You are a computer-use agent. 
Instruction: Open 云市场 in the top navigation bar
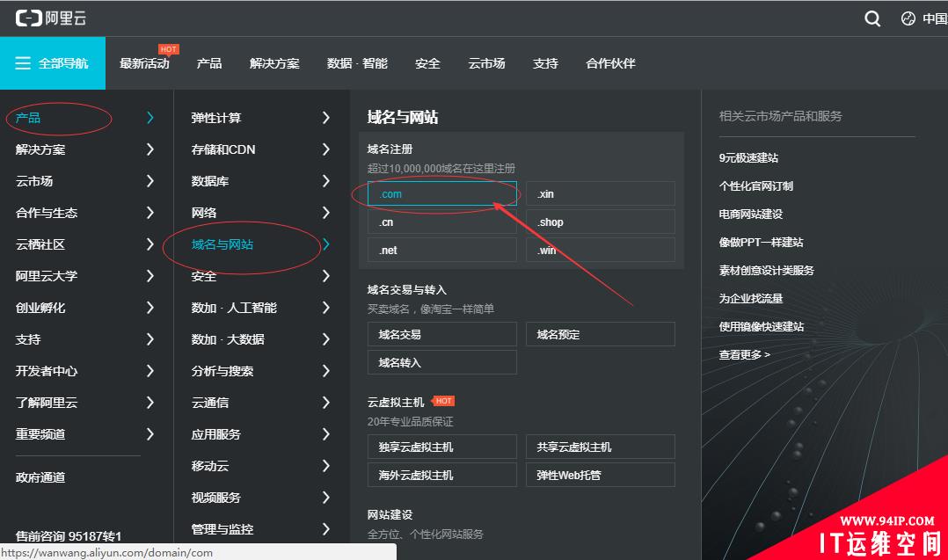point(486,63)
